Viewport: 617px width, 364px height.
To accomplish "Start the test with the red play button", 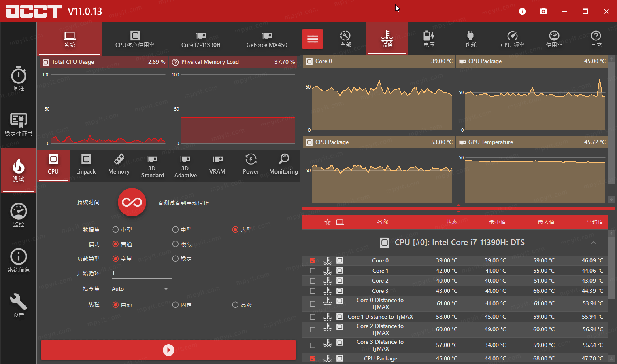I will coord(168,350).
